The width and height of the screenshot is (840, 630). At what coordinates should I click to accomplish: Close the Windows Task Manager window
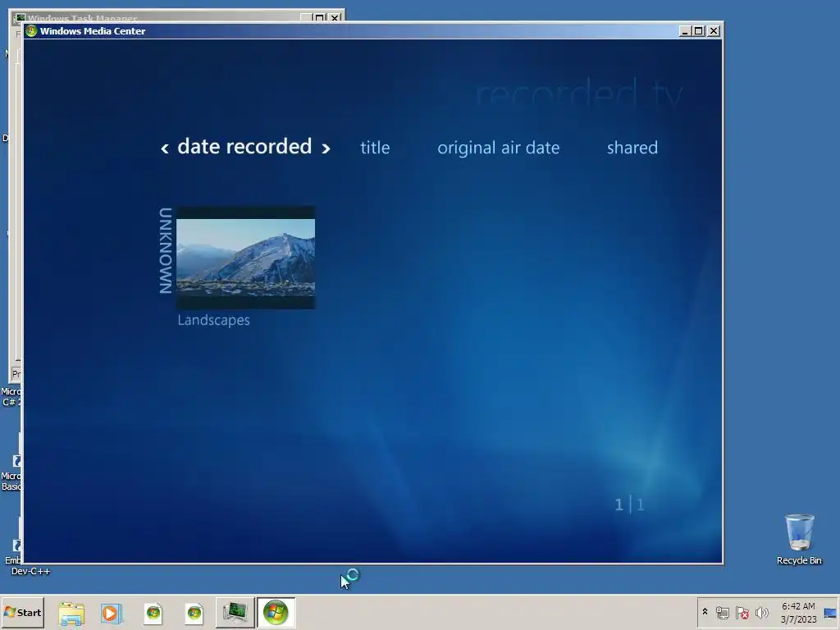click(335, 18)
